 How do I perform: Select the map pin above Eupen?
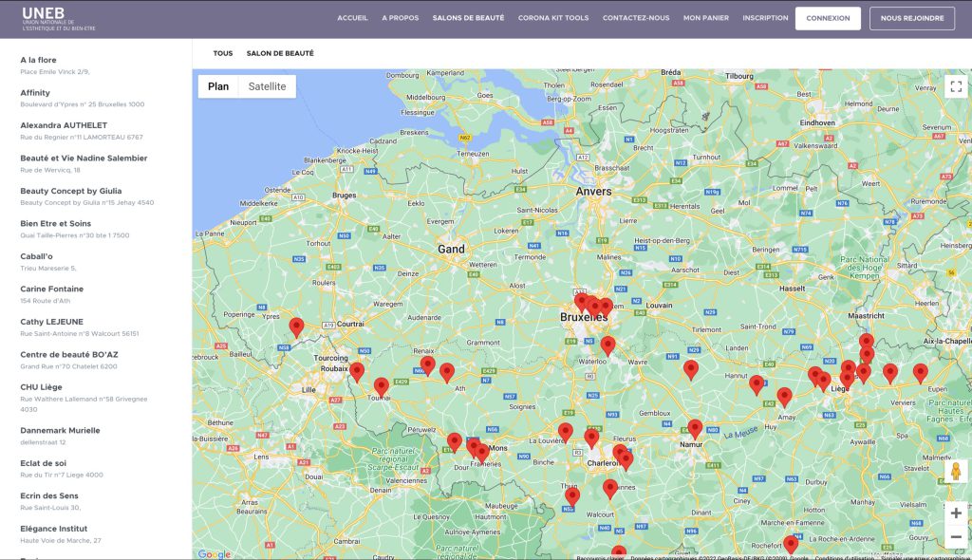tap(921, 373)
